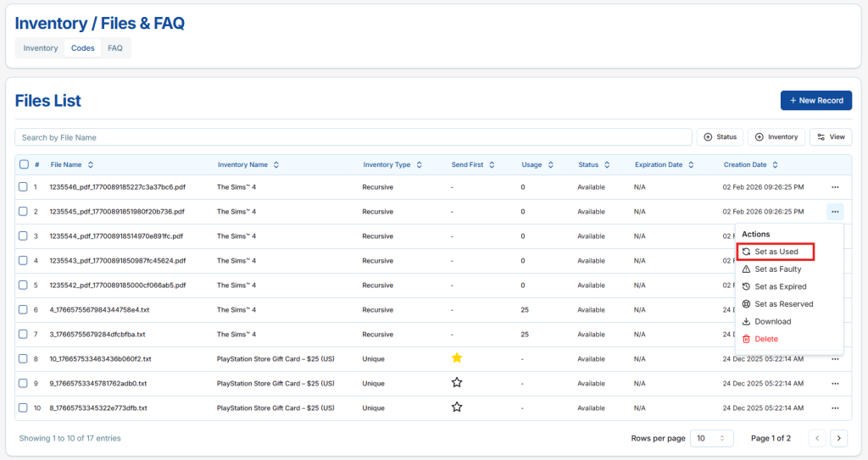Open the three-dot actions menu for row 1
Image resolution: width=868 pixels, height=460 pixels.
(x=835, y=187)
